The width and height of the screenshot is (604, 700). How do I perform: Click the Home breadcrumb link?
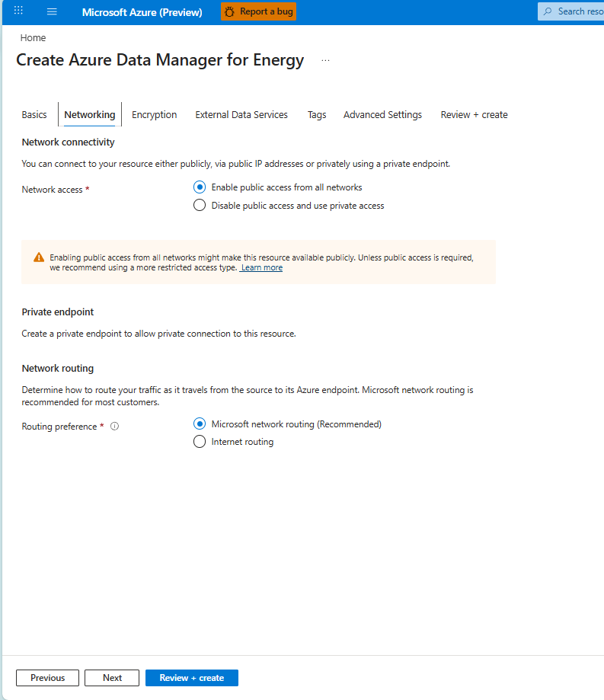(33, 38)
